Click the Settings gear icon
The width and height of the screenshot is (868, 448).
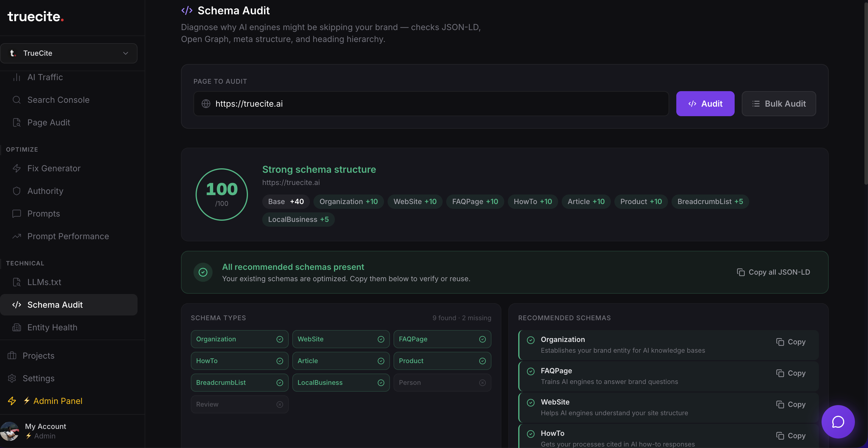tap(12, 378)
